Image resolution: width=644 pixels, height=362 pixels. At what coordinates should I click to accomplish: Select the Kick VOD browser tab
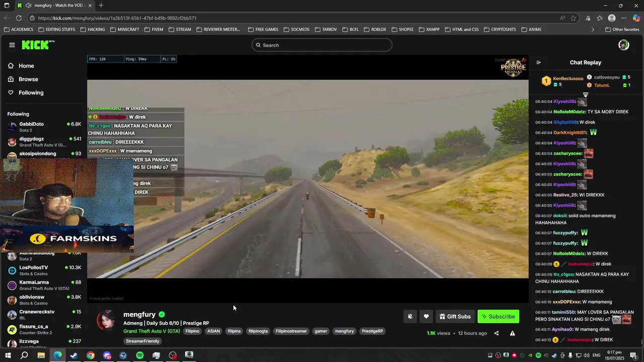54,6
